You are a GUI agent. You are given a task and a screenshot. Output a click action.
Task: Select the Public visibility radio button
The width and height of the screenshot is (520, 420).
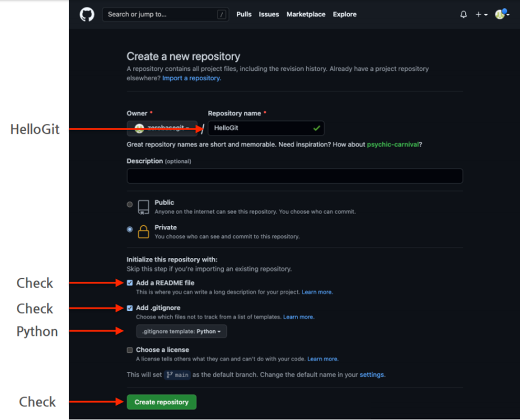[130, 204]
